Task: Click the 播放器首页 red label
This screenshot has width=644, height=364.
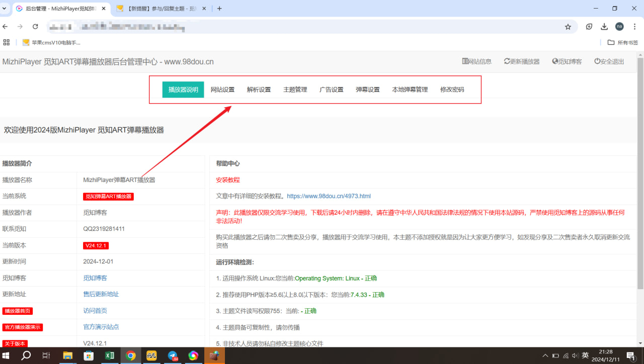Action: (x=18, y=311)
